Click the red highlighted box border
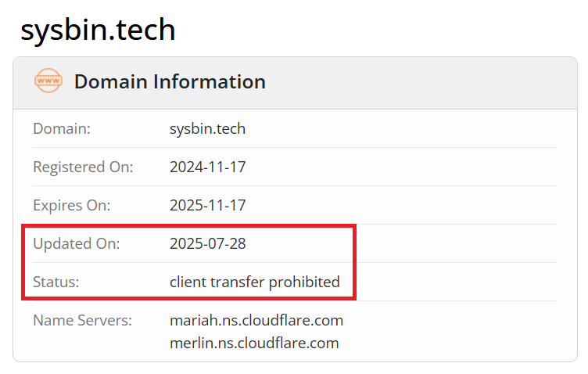Image resolution: width=588 pixels, height=374 pixels. tap(188, 226)
